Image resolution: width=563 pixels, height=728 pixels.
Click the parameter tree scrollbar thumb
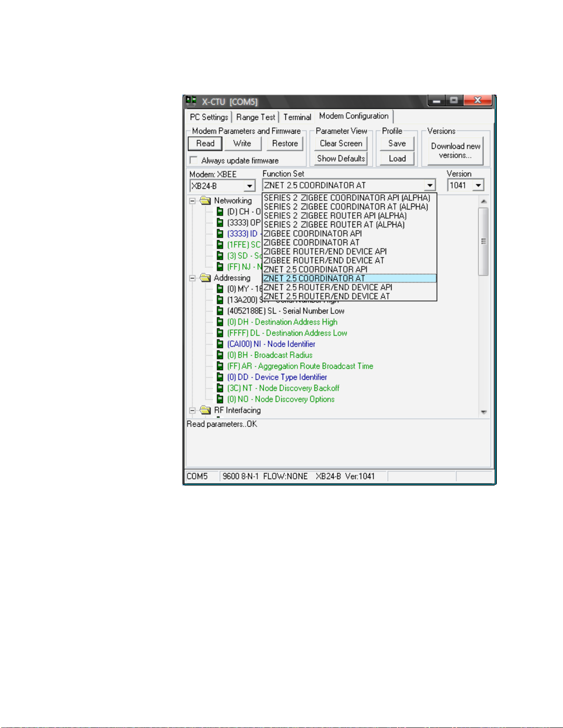(483, 242)
